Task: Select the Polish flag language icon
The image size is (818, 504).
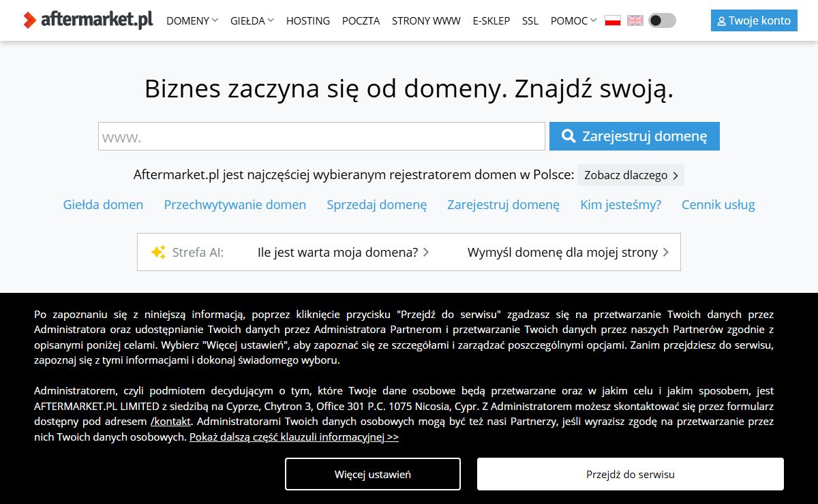Action: coord(613,20)
